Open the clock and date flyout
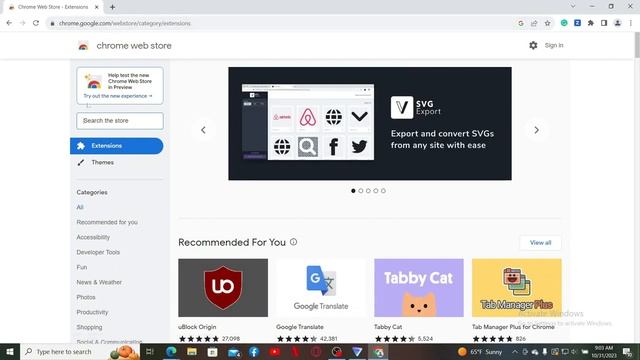 click(x=604, y=351)
